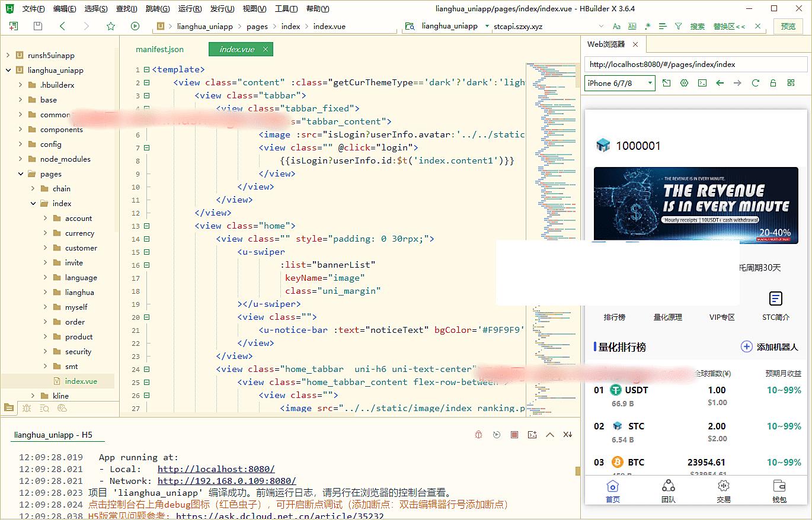Screen dimensions: 812x520
Task: Open debug with the red bug icon
Action: pos(479,435)
